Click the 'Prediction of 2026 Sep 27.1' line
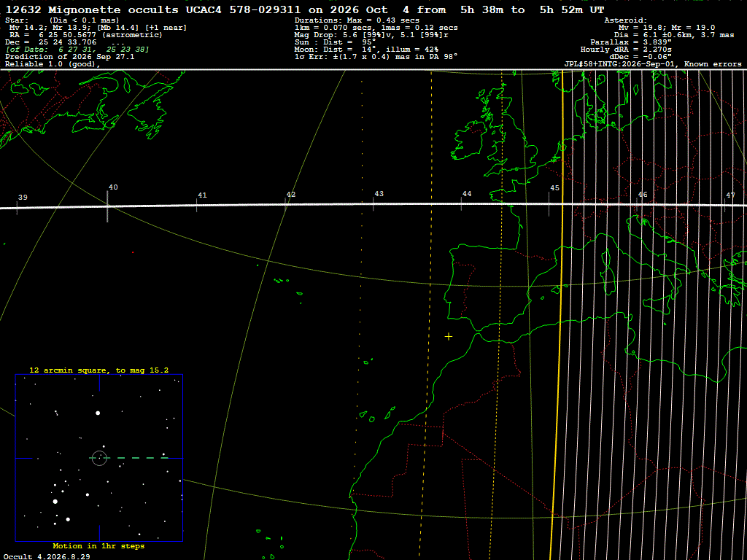 pyautogui.click(x=69, y=57)
